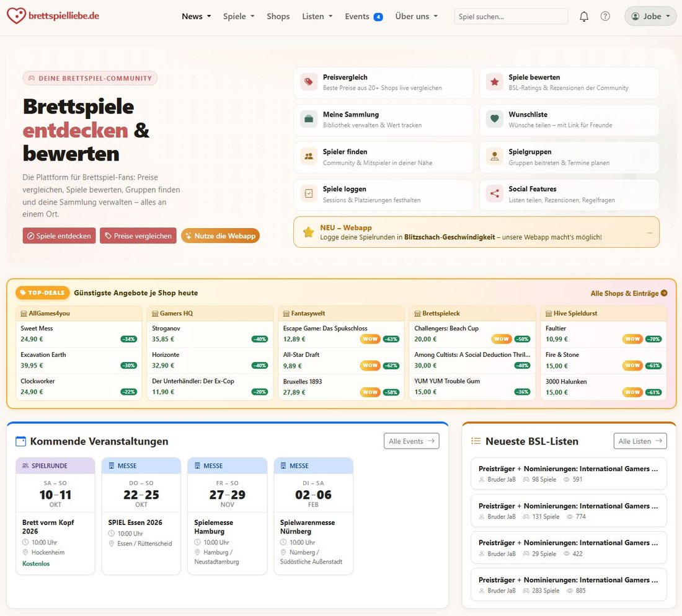Click the Preise vergleichen button

tap(138, 235)
